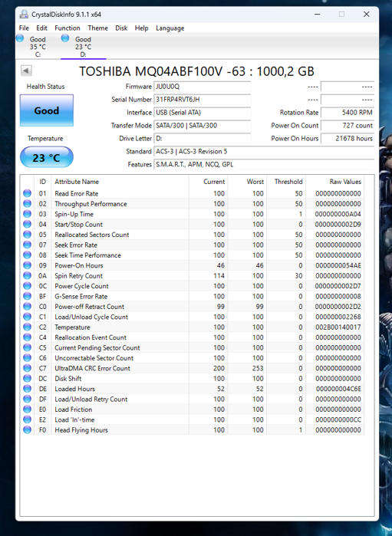The width and height of the screenshot is (392, 536).
Task: Click status orb for Throughput Performance
Action: click(x=27, y=204)
